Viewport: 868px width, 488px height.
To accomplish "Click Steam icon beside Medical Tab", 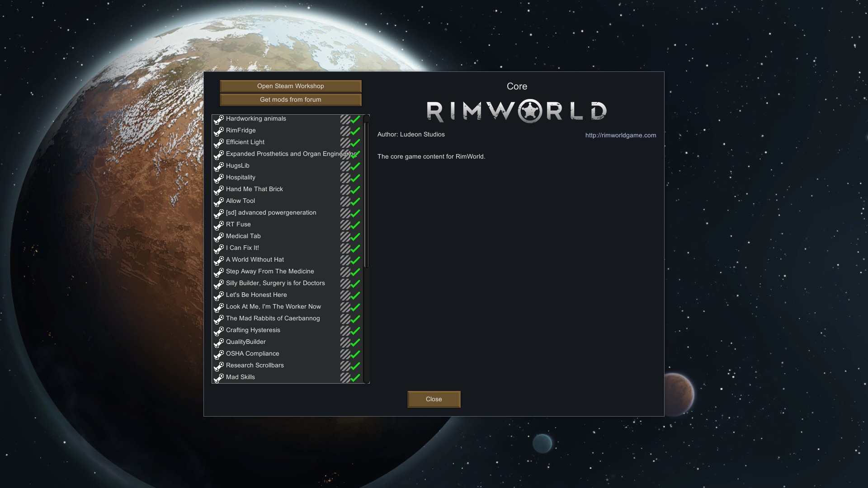I will (219, 237).
